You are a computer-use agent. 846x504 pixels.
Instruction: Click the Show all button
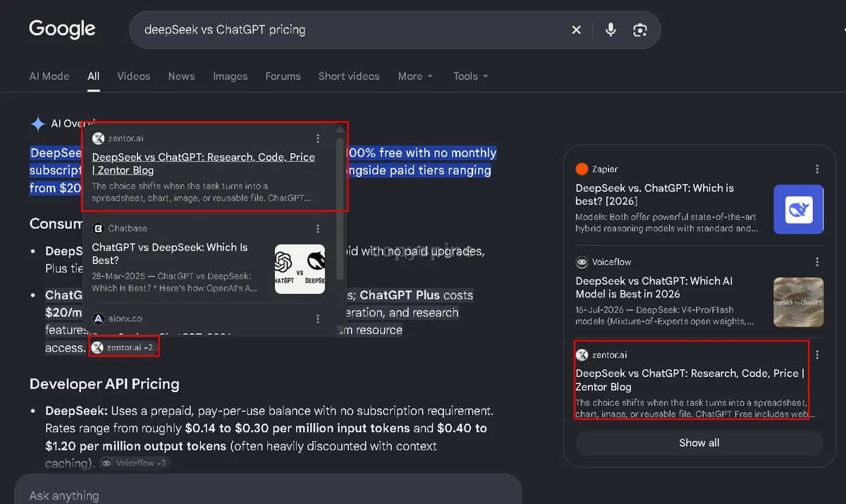point(699,443)
